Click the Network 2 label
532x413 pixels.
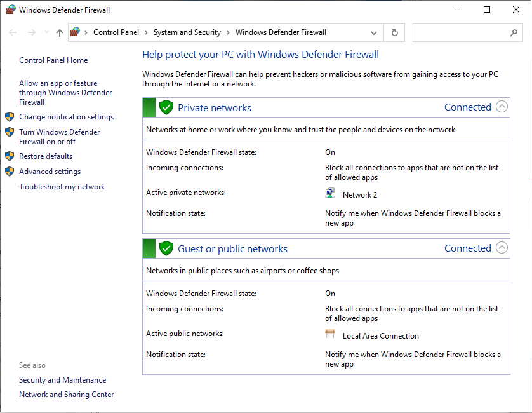360,195
